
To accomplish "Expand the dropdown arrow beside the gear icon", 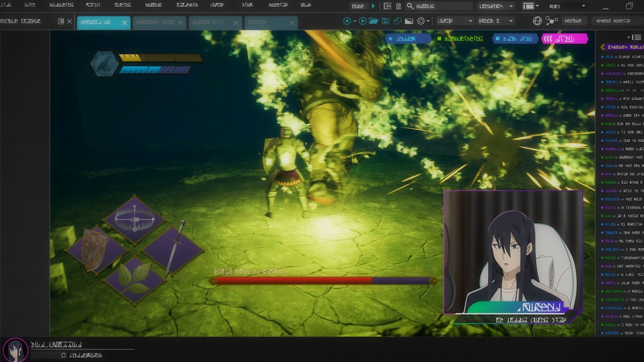I will pos(428,21).
